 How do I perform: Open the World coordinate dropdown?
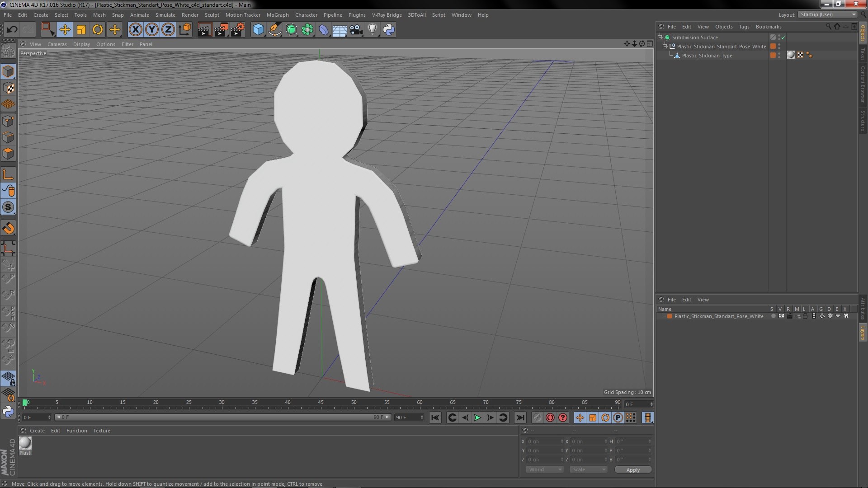545,469
